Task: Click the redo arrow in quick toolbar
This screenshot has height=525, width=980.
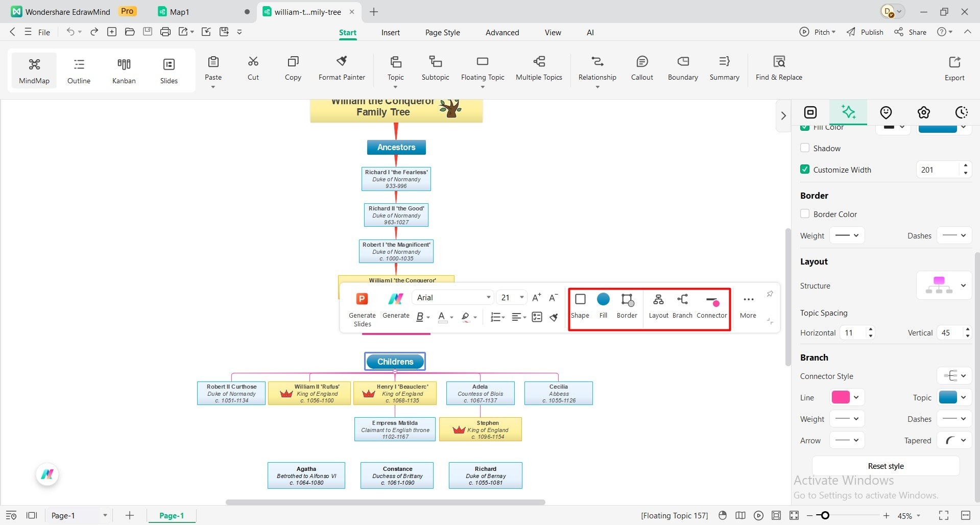Action: 94,32
